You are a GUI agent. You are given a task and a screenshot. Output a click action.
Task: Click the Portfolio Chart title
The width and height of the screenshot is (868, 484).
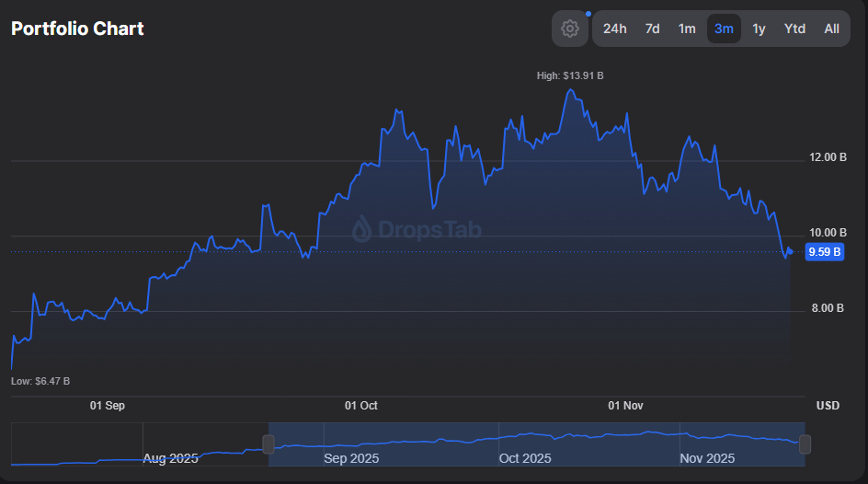(77, 29)
